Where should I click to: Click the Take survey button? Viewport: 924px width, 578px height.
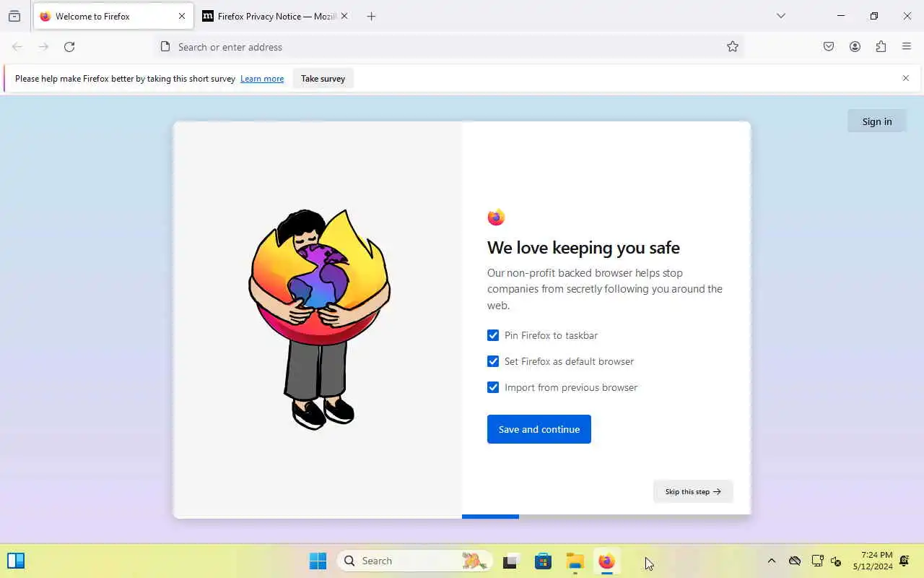[x=323, y=79]
